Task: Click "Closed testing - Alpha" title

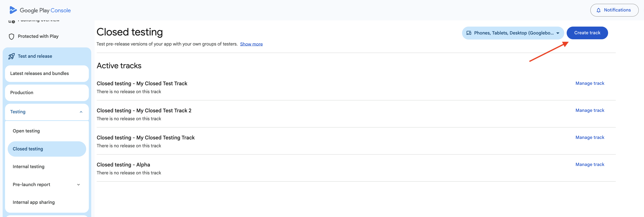Action: [x=123, y=165]
